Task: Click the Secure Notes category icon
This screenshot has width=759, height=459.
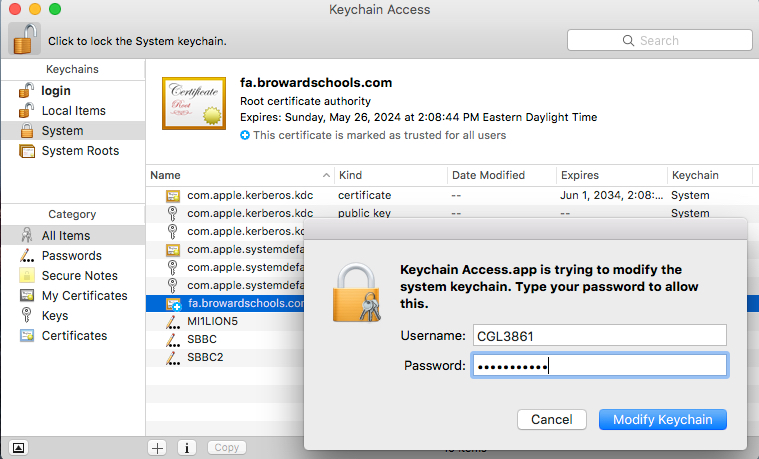Action: [27, 275]
